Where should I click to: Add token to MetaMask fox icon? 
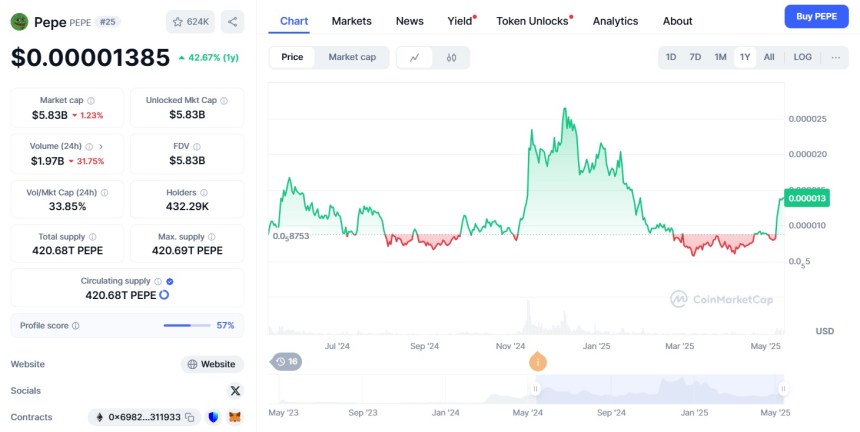[x=235, y=417]
